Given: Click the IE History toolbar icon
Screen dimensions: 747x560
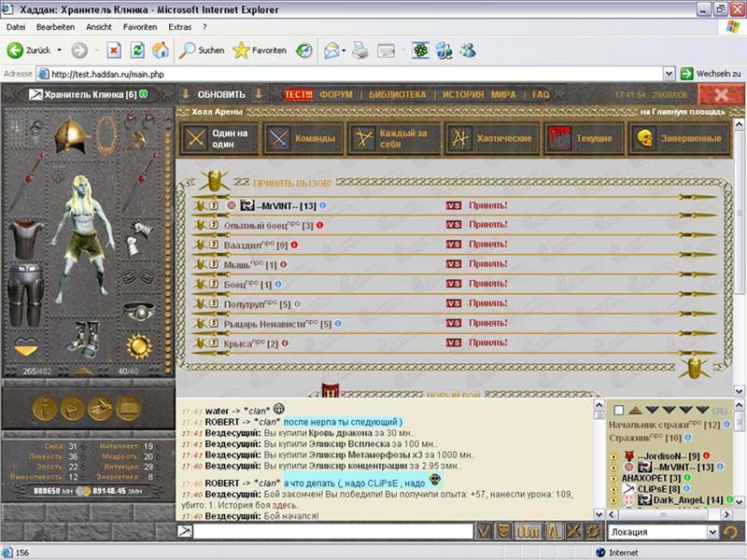Looking at the screenshot, I should pyautogui.click(x=304, y=50).
